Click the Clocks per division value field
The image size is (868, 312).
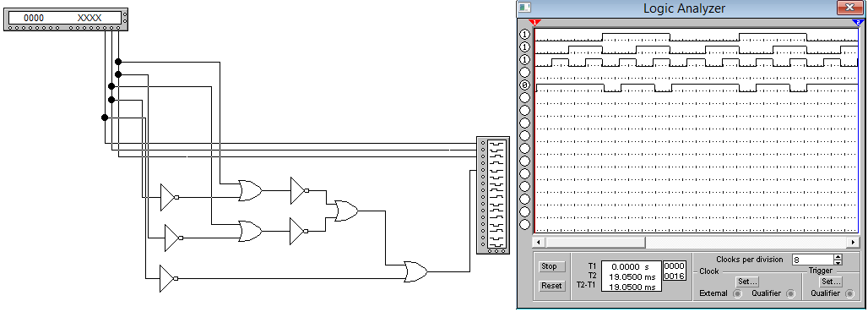[x=812, y=260]
